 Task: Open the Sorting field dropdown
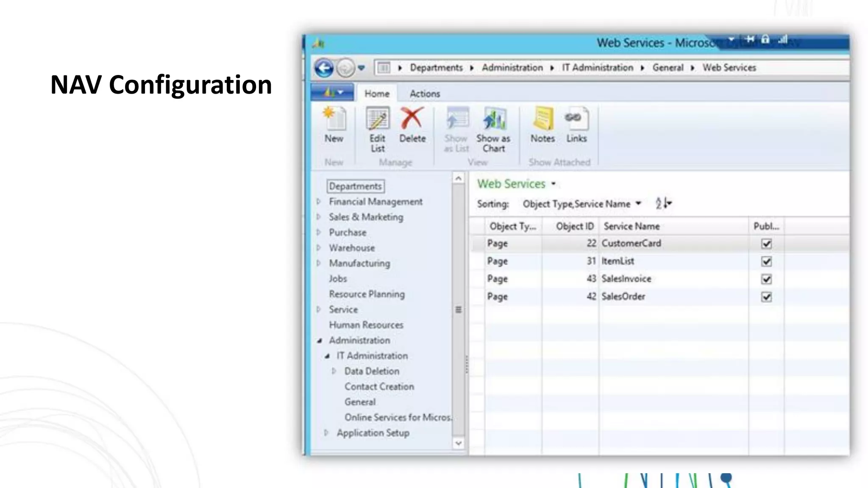(638, 204)
